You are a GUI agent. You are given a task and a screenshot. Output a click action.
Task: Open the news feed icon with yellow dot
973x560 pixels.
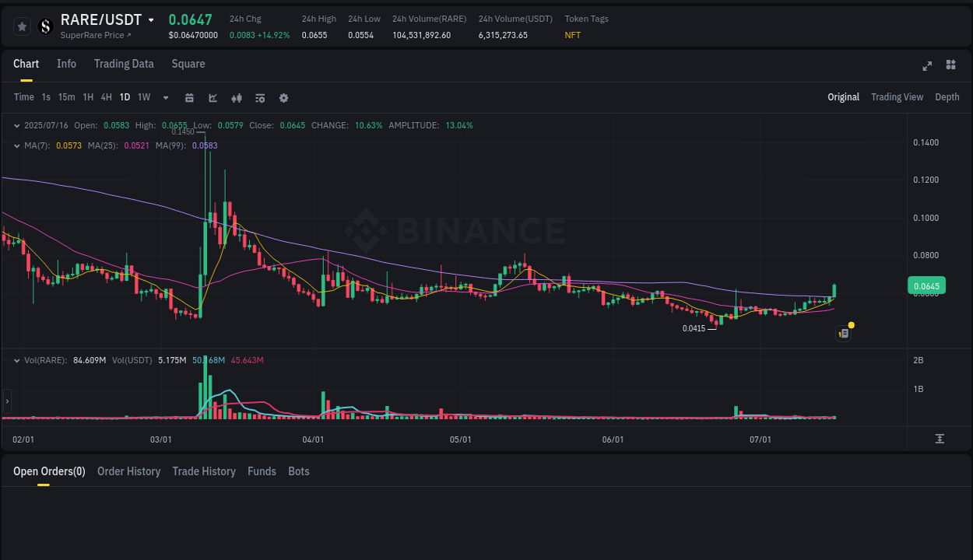point(844,332)
